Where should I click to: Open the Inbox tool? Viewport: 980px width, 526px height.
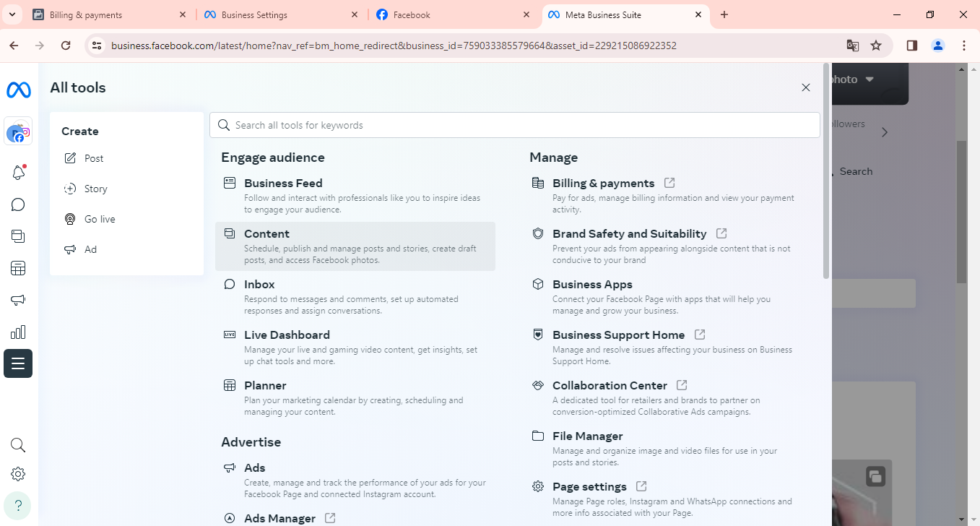coord(355,297)
